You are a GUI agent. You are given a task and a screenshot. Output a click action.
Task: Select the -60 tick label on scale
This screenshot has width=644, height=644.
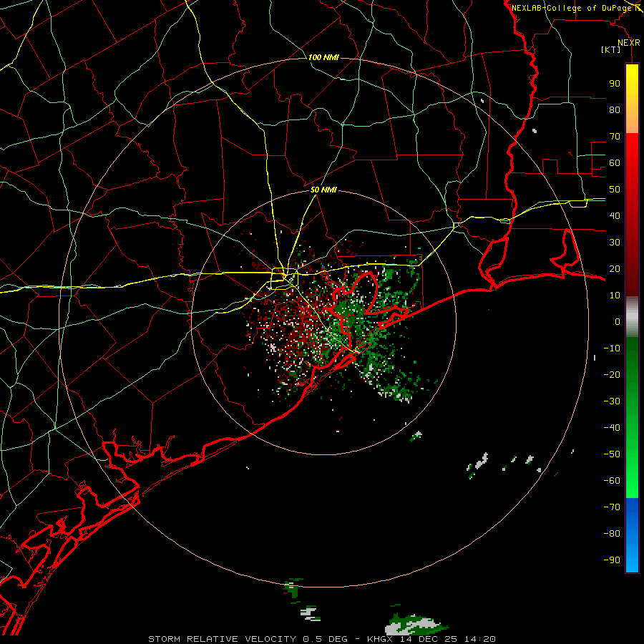(x=612, y=481)
